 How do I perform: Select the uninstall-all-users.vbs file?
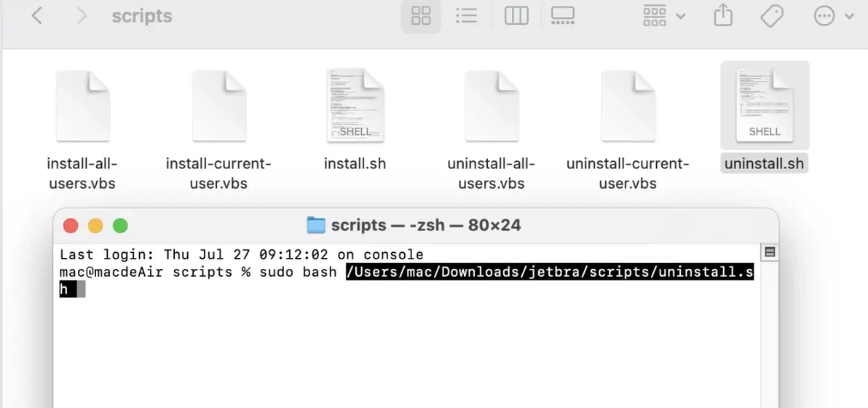point(492,106)
